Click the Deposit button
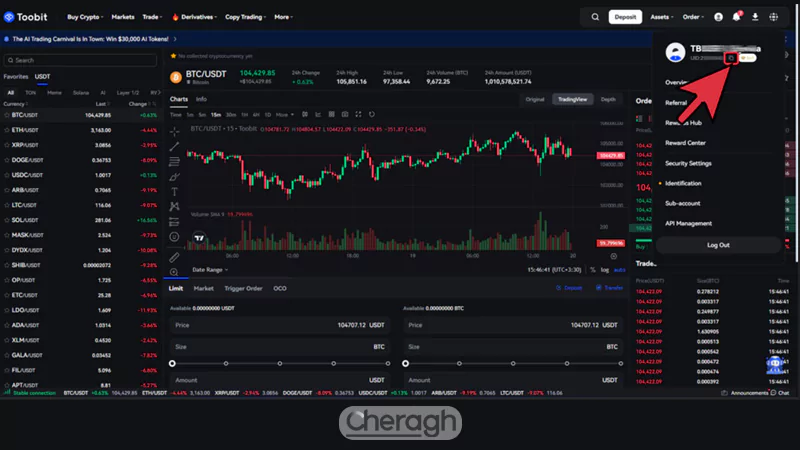 point(626,17)
